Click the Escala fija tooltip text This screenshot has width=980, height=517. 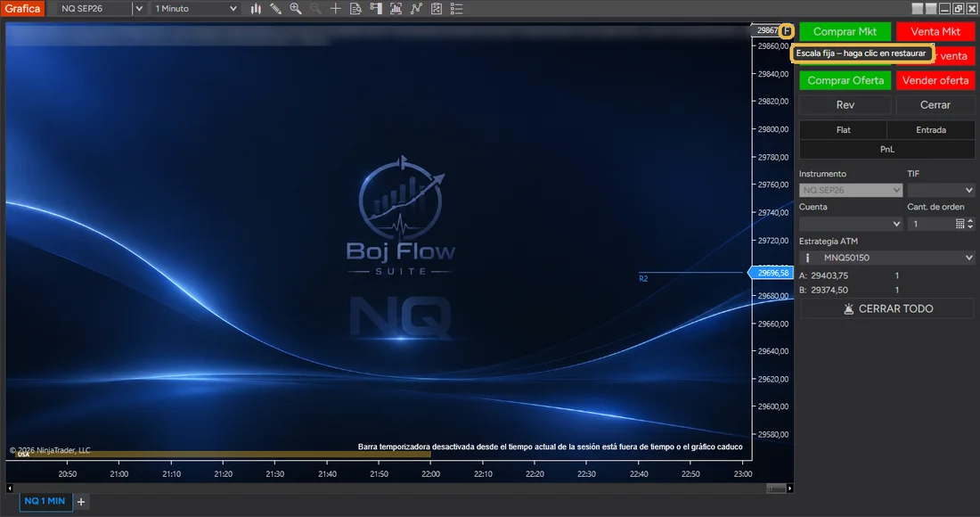861,53
